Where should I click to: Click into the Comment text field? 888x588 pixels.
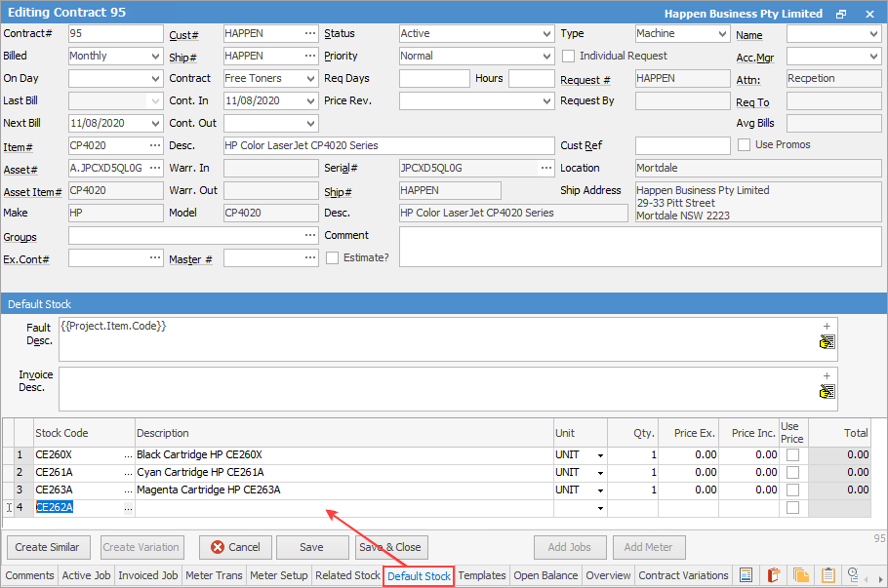(639, 246)
